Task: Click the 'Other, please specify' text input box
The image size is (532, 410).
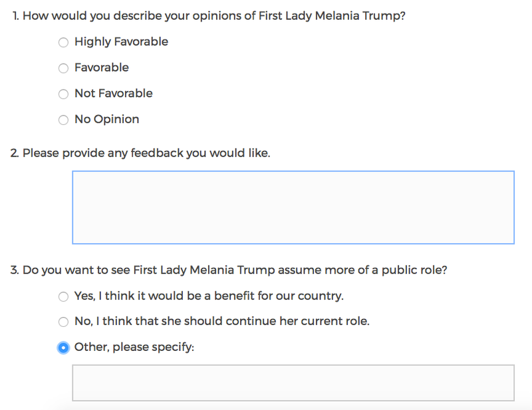Action: [x=293, y=383]
